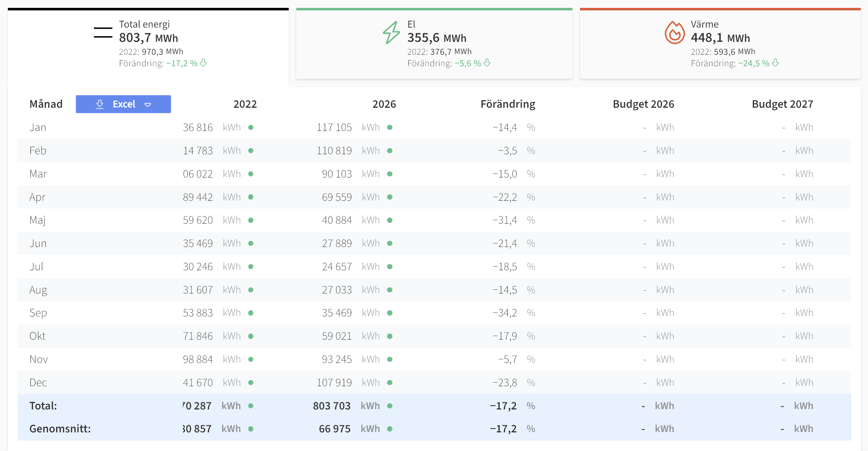Switch to the El tab
Image resolution: width=868 pixels, height=451 pixels.
[x=434, y=44]
